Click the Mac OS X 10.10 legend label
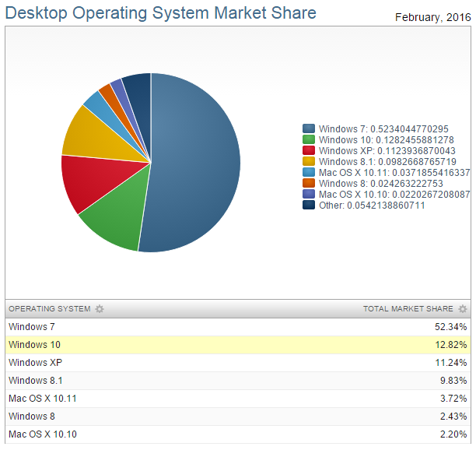This screenshot has width=476, height=450. click(394, 195)
